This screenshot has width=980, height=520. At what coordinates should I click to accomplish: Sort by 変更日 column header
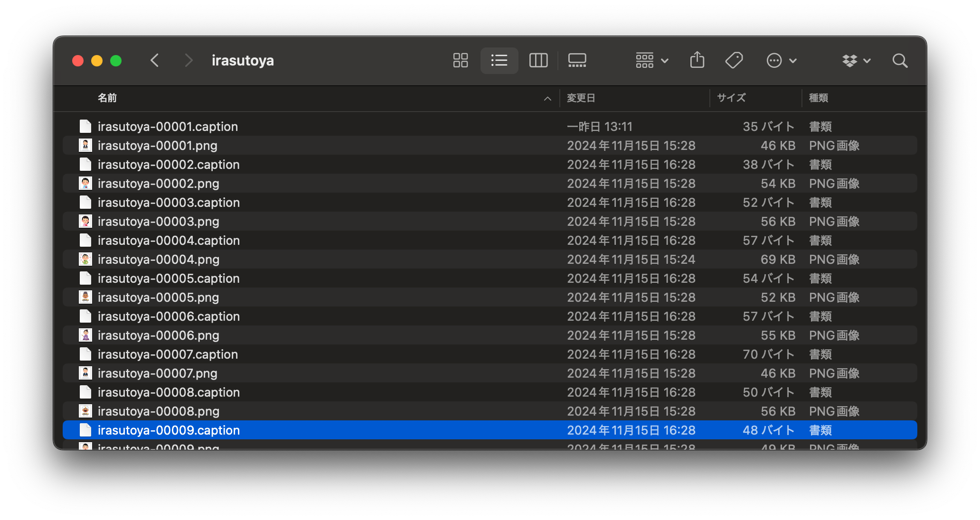(x=581, y=98)
